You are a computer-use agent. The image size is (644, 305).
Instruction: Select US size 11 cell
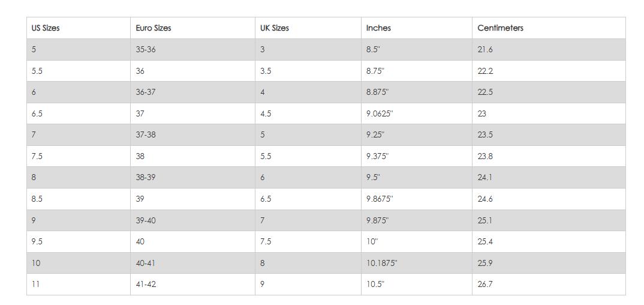coord(35,284)
